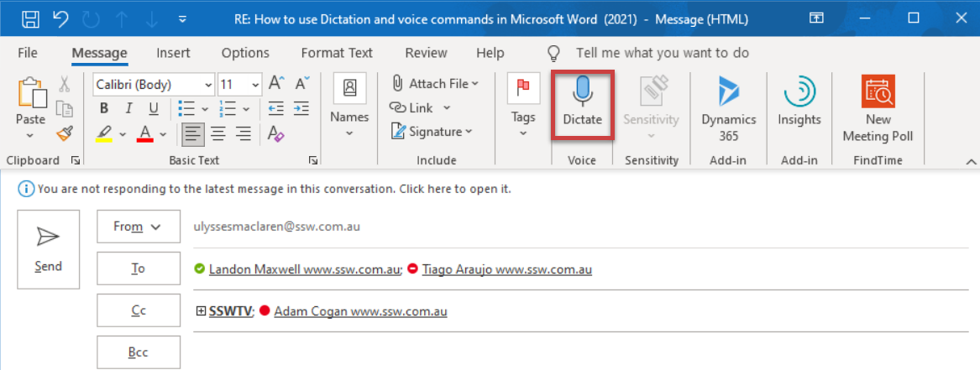Open the Names address book

click(x=349, y=104)
